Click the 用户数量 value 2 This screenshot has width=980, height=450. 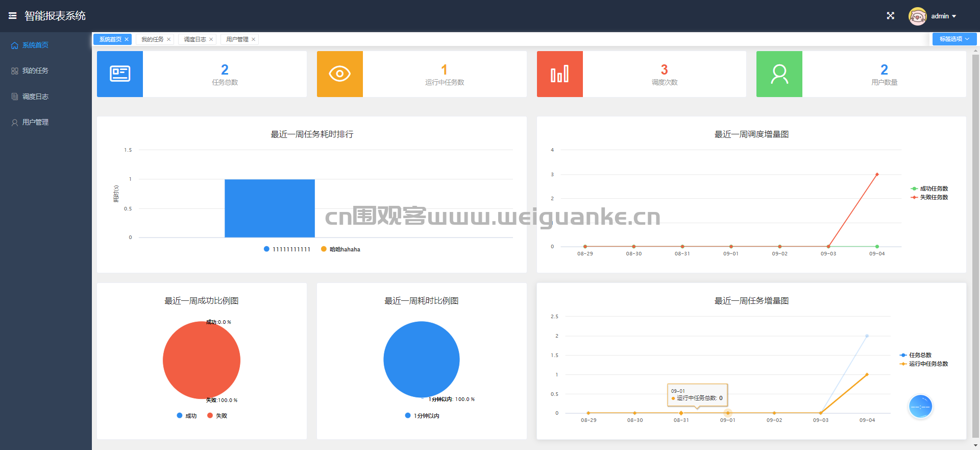(x=885, y=69)
